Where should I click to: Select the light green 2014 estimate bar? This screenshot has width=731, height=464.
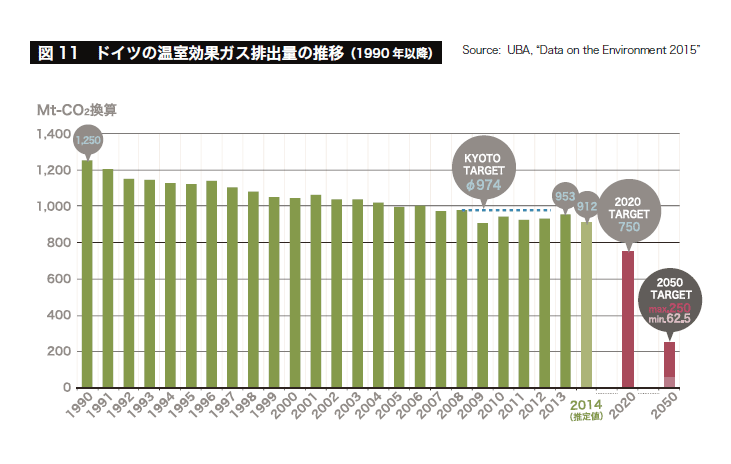click(x=586, y=304)
